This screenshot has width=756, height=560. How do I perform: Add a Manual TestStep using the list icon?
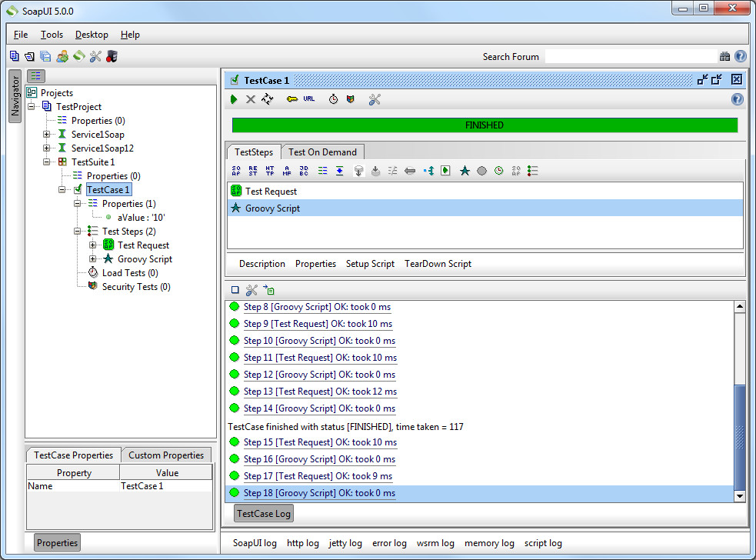(533, 171)
